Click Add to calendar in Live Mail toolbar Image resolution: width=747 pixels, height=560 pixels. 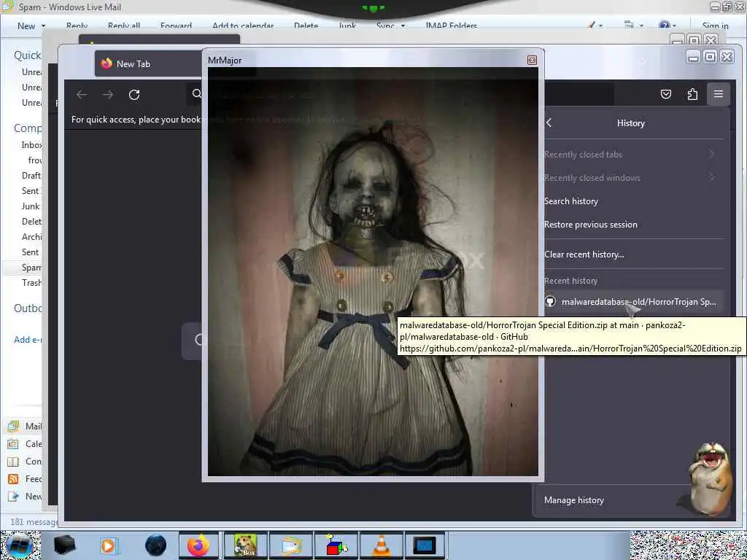[242, 26]
